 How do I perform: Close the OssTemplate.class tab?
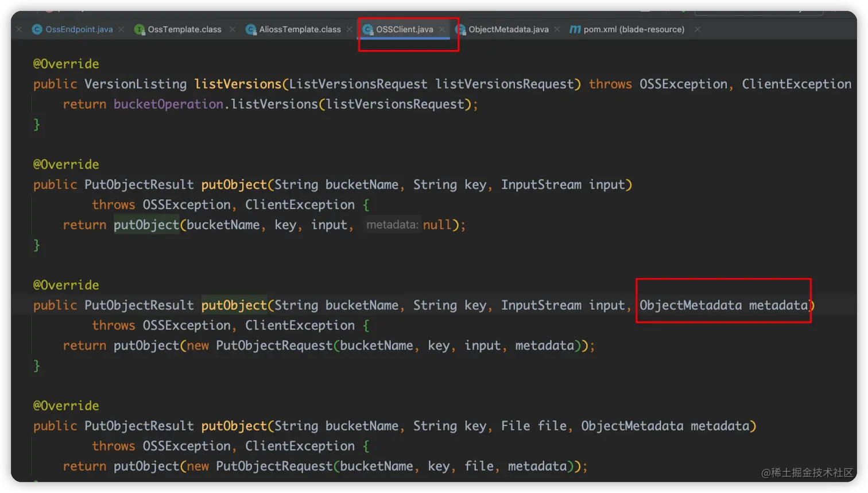tap(232, 29)
